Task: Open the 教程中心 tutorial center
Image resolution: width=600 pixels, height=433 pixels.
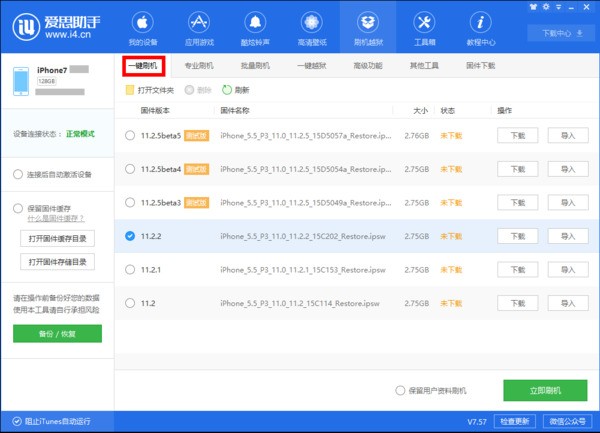Action: (x=480, y=27)
